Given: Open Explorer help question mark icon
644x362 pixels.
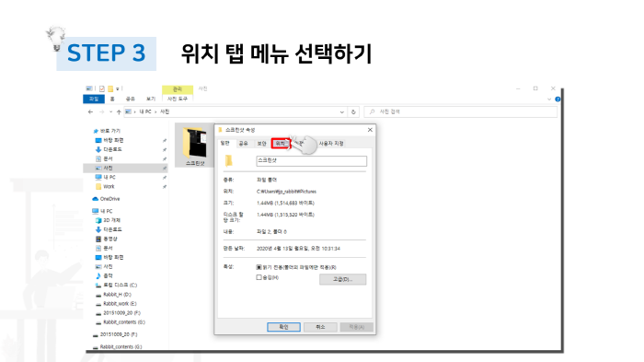Looking at the screenshot, I should [x=558, y=99].
